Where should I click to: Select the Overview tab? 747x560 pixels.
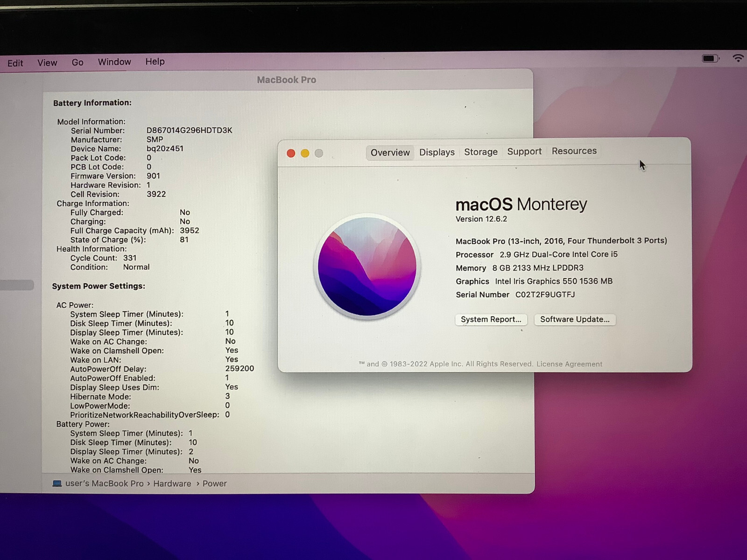click(390, 153)
